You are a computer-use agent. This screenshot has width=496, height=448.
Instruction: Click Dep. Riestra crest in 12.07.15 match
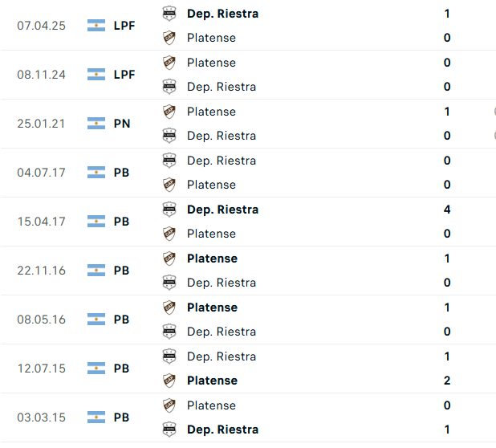[169, 356]
